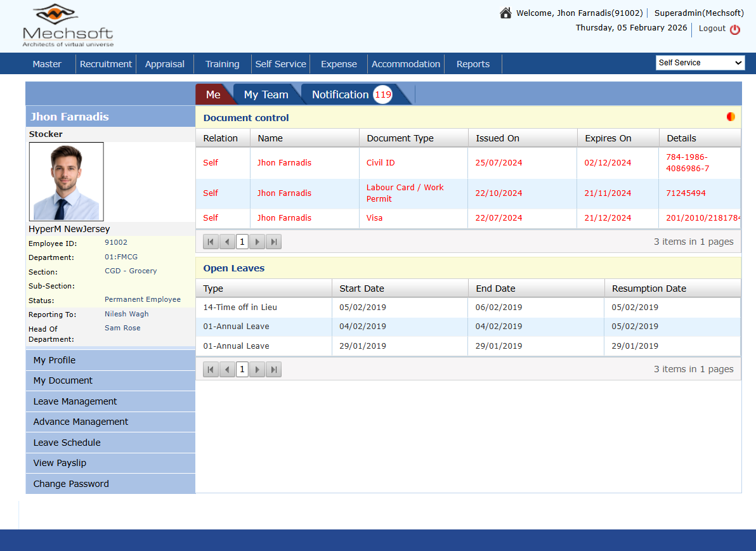Click page number 1 in Open Leaves pager
This screenshot has width=756, height=551.
point(242,370)
